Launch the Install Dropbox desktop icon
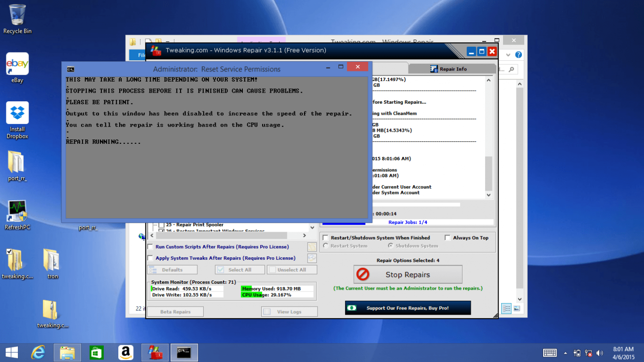This screenshot has width=644, height=362. pos(17,120)
